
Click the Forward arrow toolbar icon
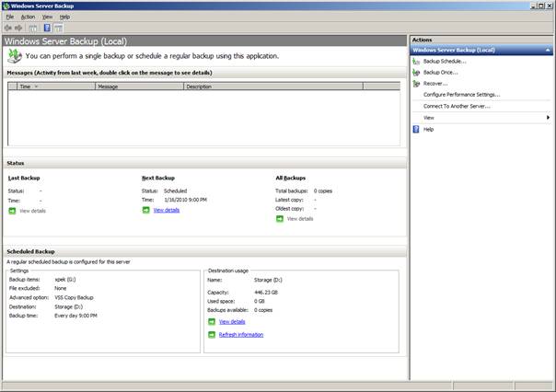(18, 28)
